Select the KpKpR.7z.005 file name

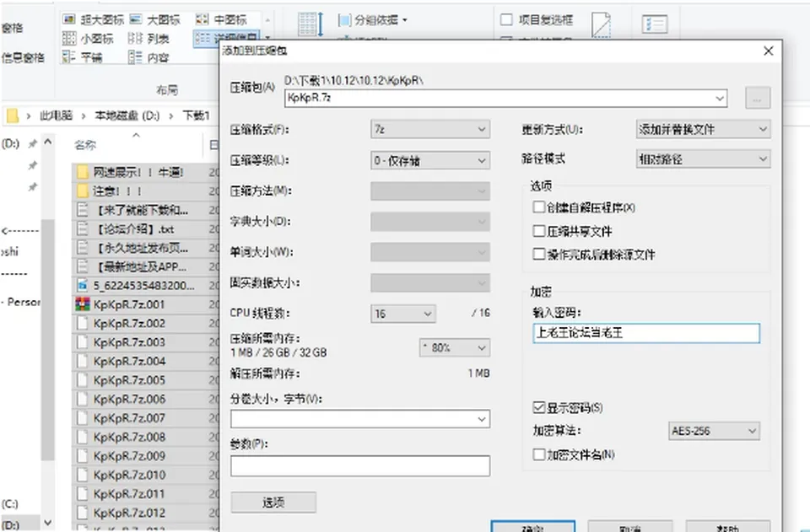click(x=129, y=380)
